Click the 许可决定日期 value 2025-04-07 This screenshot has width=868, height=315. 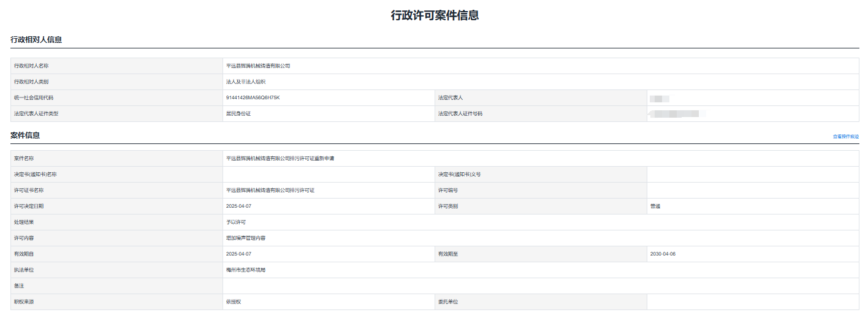(x=238, y=206)
